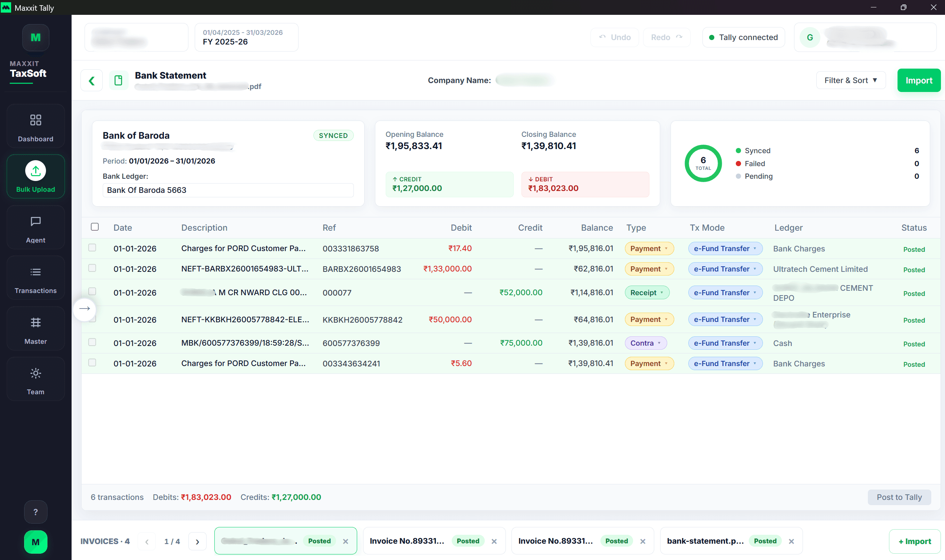Viewport: 945px width, 560px height.
Task: Open the Agent chat section
Action: point(36,228)
